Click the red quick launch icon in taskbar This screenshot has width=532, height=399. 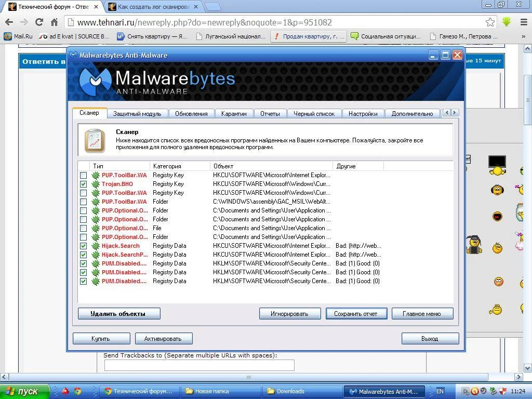coord(65,391)
